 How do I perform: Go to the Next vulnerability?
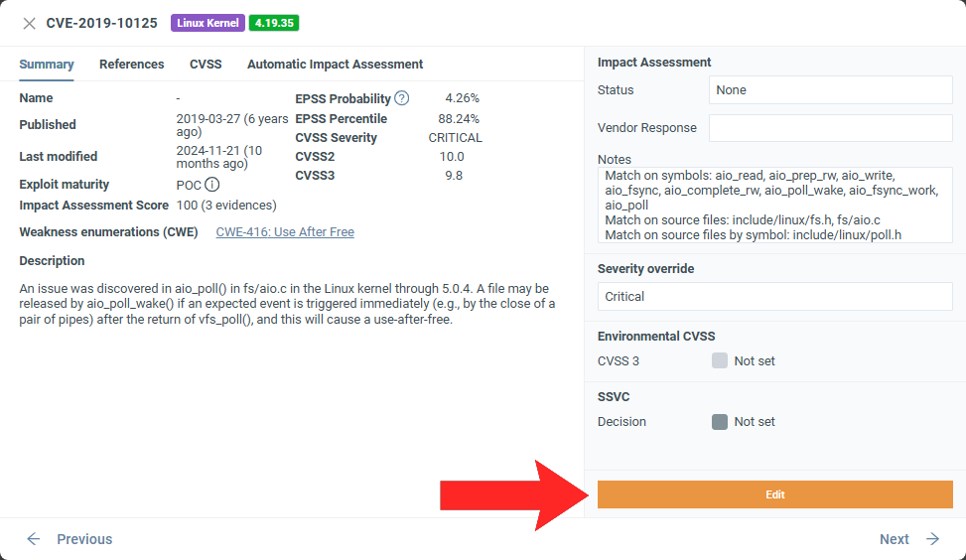(x=895, y=539)
